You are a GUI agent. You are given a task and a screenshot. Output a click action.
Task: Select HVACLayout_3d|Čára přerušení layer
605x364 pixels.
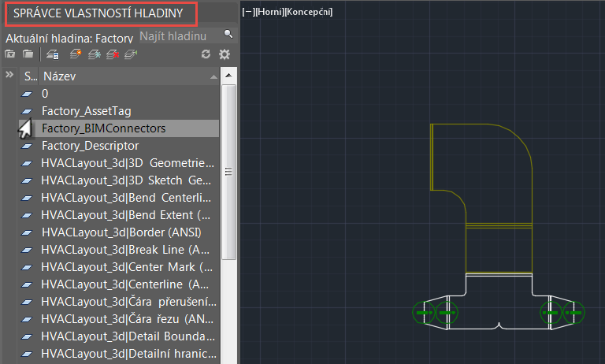tap(128, 303)
